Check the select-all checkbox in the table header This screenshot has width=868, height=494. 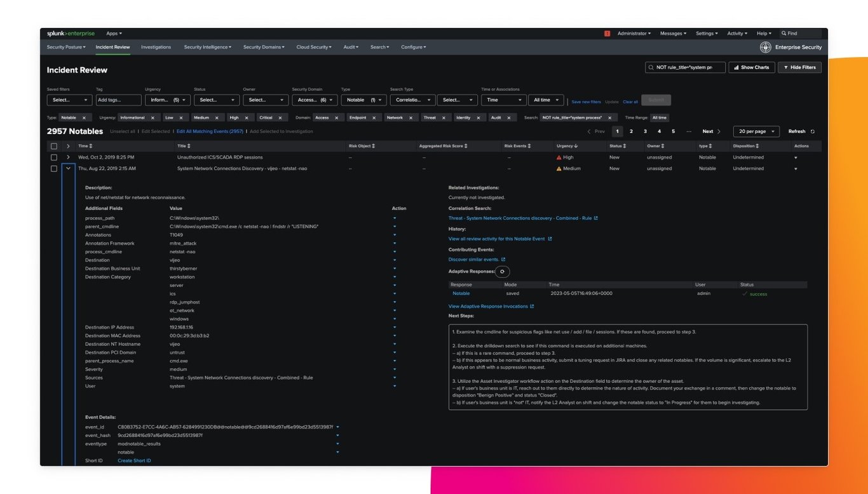(x=53, y=145)
